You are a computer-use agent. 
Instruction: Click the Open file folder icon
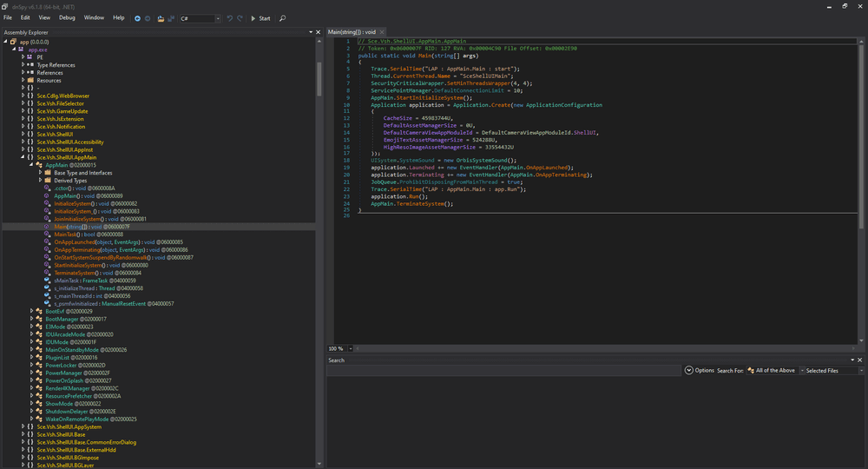[161, 18]
